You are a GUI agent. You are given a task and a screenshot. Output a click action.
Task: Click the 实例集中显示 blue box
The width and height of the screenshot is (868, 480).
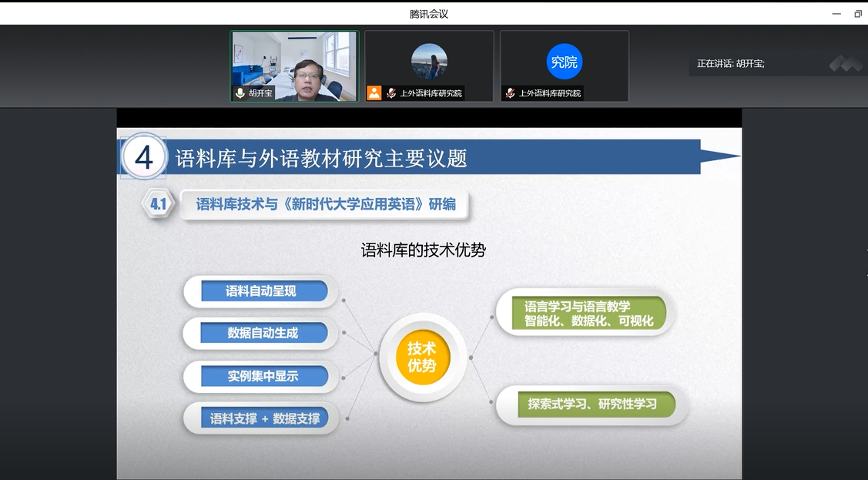coord(262,376)
